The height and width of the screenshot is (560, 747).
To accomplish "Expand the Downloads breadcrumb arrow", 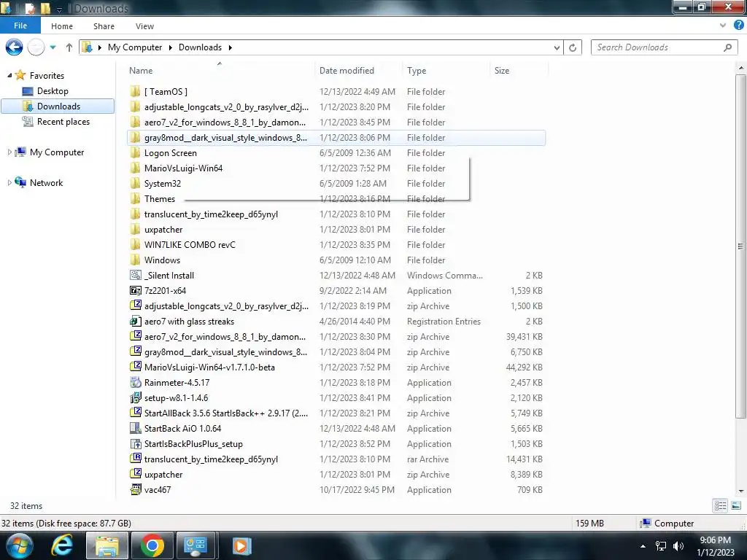I will pos(230,47).
